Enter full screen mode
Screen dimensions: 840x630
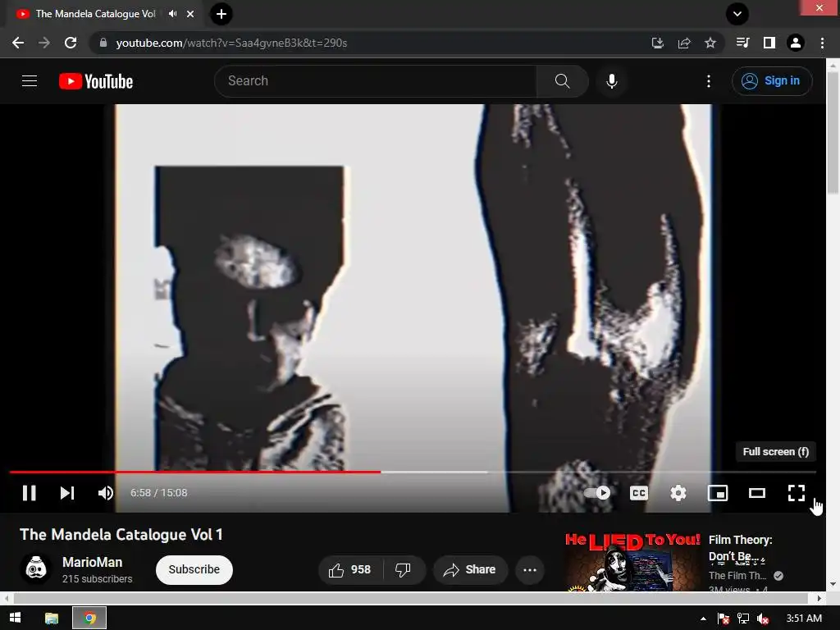pyautogui.click(x=797, y=493)
